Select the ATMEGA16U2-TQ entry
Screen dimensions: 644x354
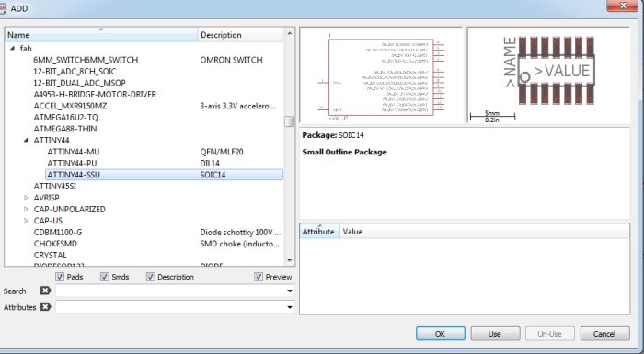point(65,118)
